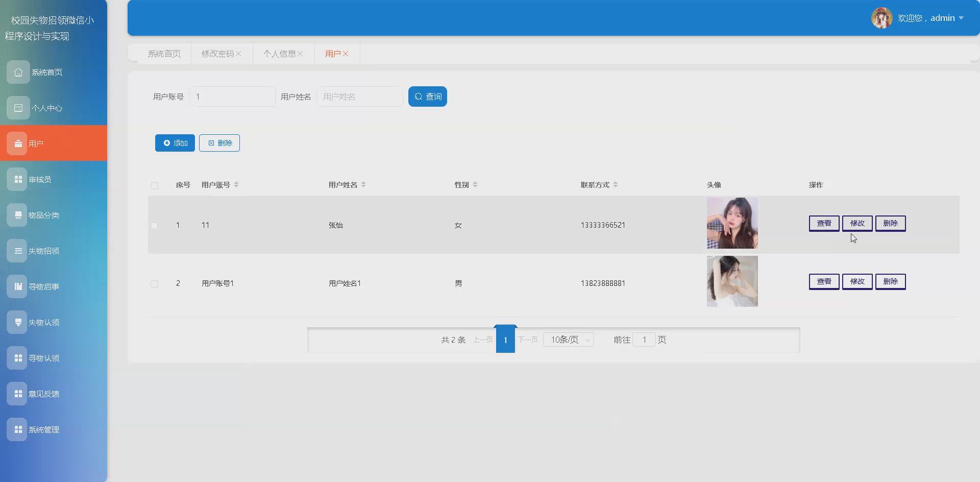Select 寻物启事 from the sidebar
Viewport: 980px width, 482px height.
(45, 286)
